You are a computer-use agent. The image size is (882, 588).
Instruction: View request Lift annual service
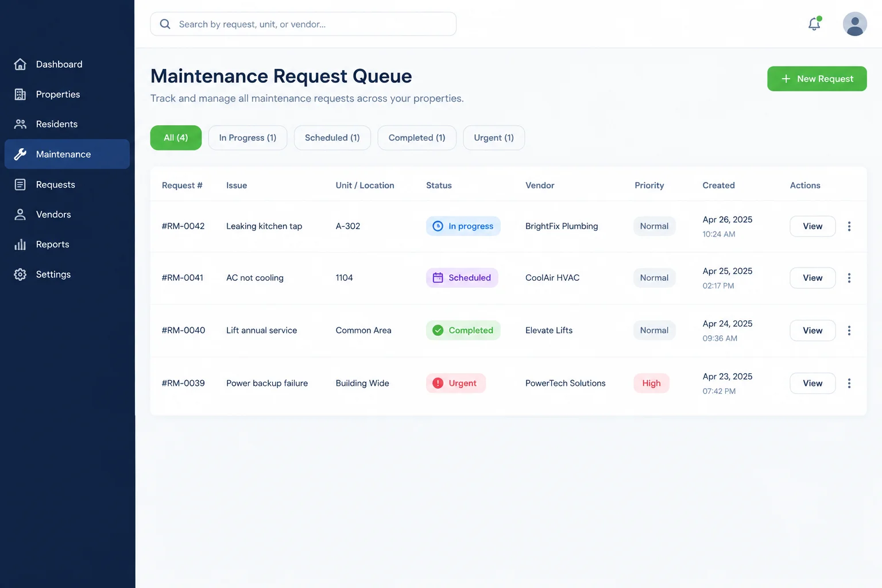click(x=813, y=331)
